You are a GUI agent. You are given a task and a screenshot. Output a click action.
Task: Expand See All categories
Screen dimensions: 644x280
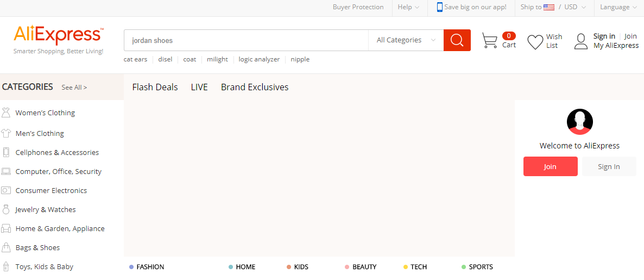pos(74,87)
